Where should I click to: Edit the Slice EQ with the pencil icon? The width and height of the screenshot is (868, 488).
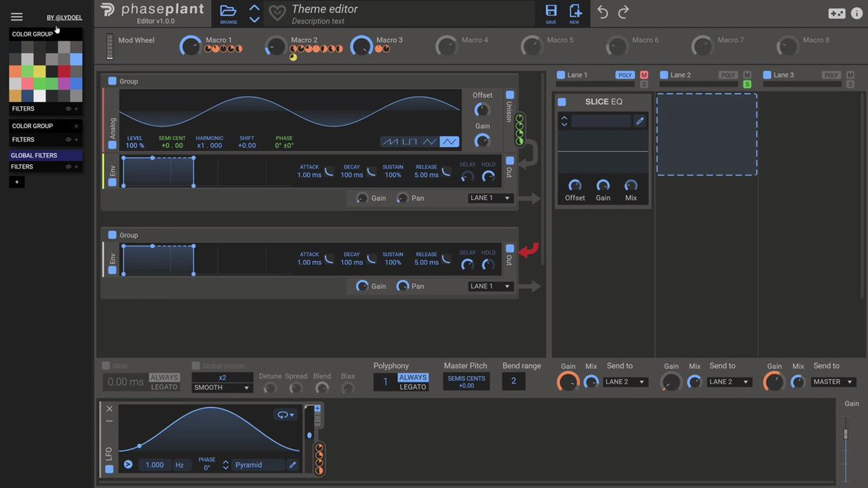(x=639, y=121)
